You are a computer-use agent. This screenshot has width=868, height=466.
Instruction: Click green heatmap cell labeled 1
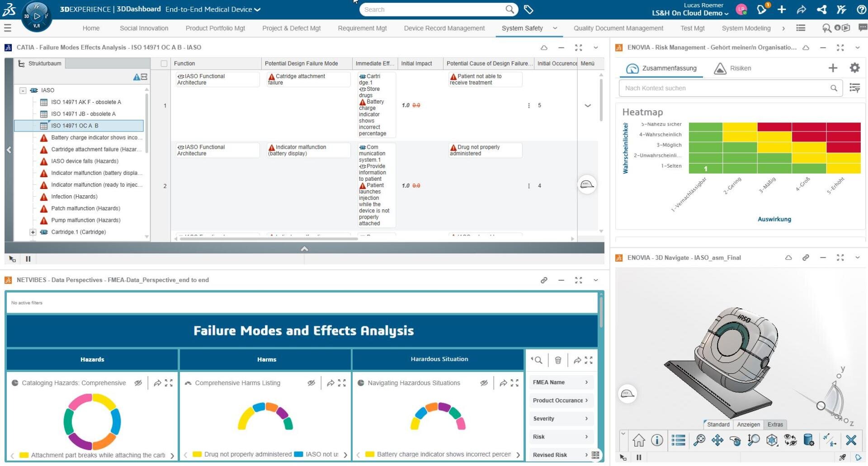pos(705,169)
